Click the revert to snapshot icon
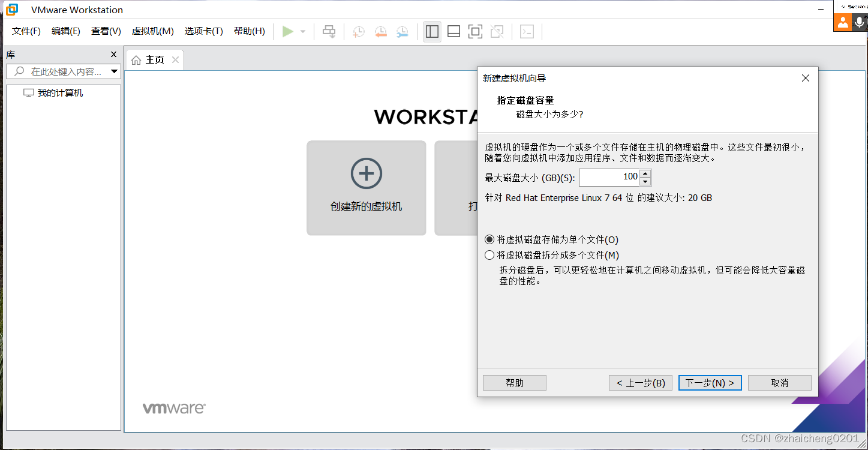This screenshot has width=868, height=450. [380, 32]
